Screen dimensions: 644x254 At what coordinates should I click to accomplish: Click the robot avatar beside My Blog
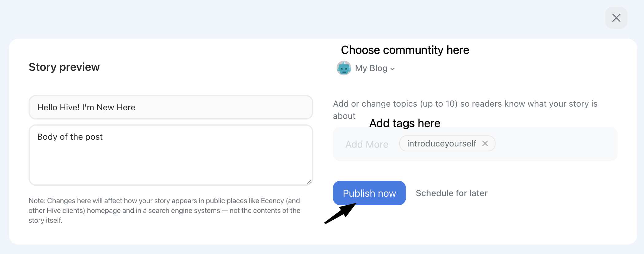[x=344, y=68]
